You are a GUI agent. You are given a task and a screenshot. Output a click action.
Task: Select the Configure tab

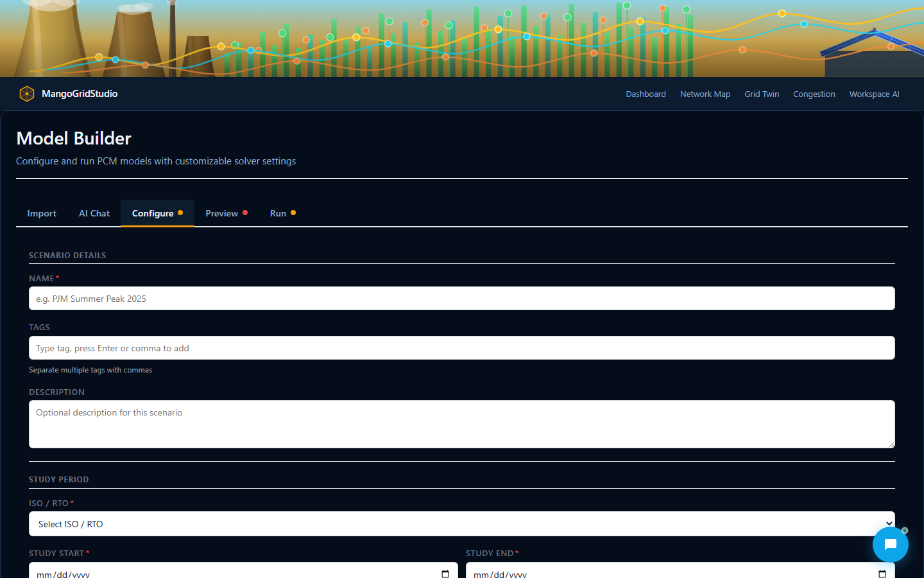[157, 213]
